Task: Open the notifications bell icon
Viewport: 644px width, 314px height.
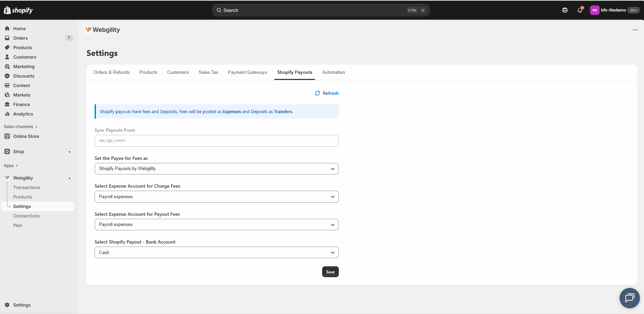Action: tap(580, 10)
